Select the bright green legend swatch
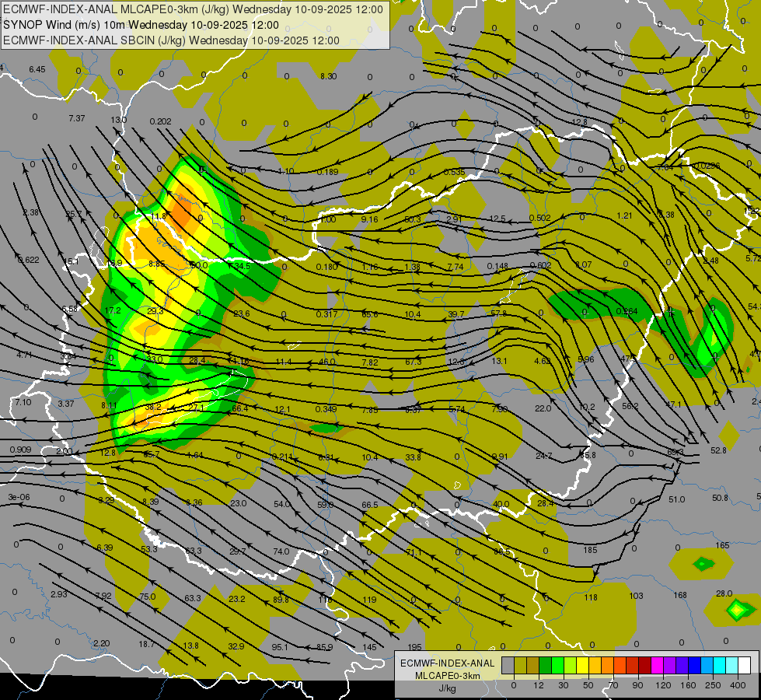Viewport: 761px width, 700px height. [557, 665]
